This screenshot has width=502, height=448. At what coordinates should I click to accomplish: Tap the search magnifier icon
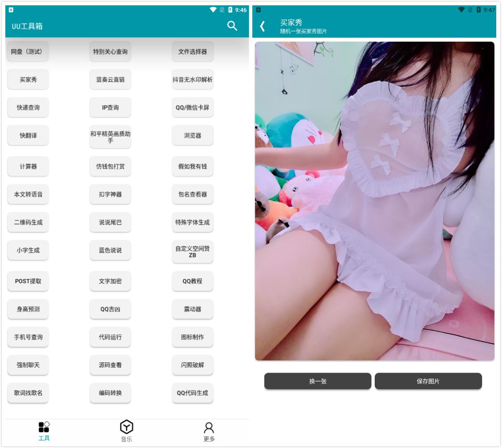pos(232,26)
